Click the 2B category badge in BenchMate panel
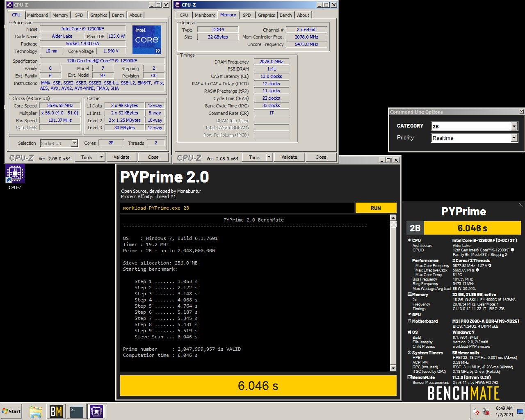525x420 pixels. [415, 228]
